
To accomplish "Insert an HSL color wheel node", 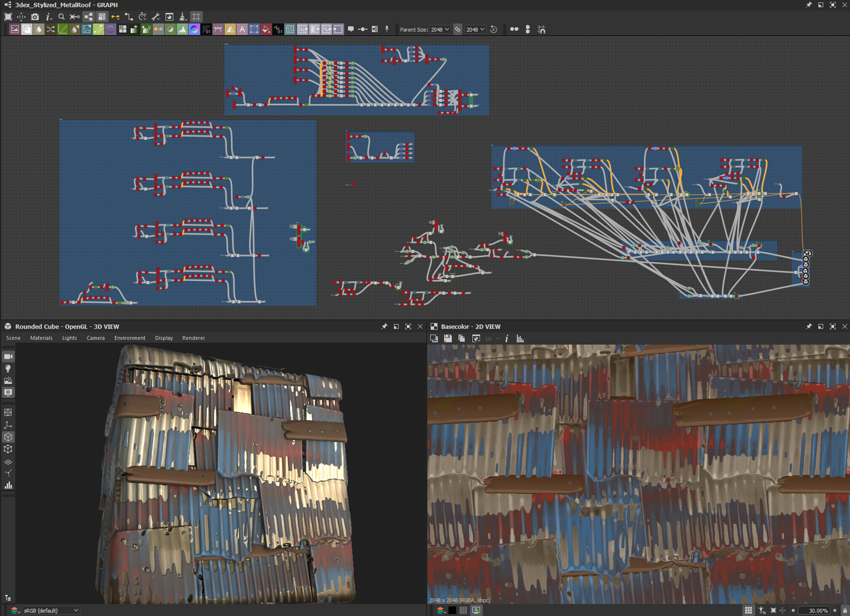I will pos(194,29).
